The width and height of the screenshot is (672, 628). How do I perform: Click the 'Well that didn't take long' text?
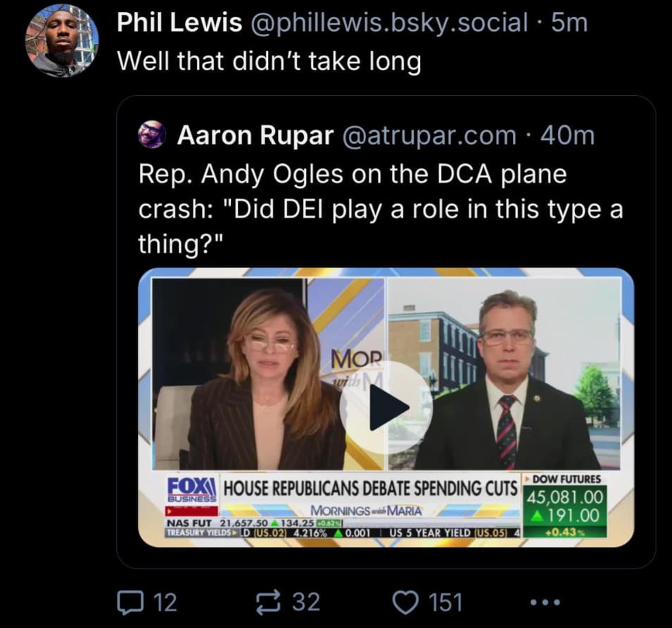(269, 61)
